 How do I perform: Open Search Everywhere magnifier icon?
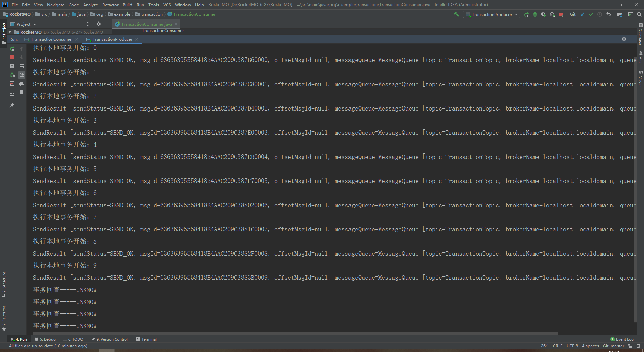click(x=639, y=14)
